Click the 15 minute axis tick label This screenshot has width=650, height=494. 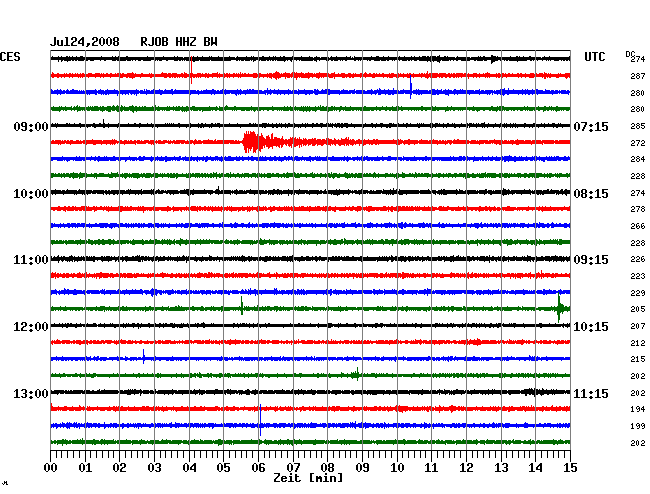570,468
